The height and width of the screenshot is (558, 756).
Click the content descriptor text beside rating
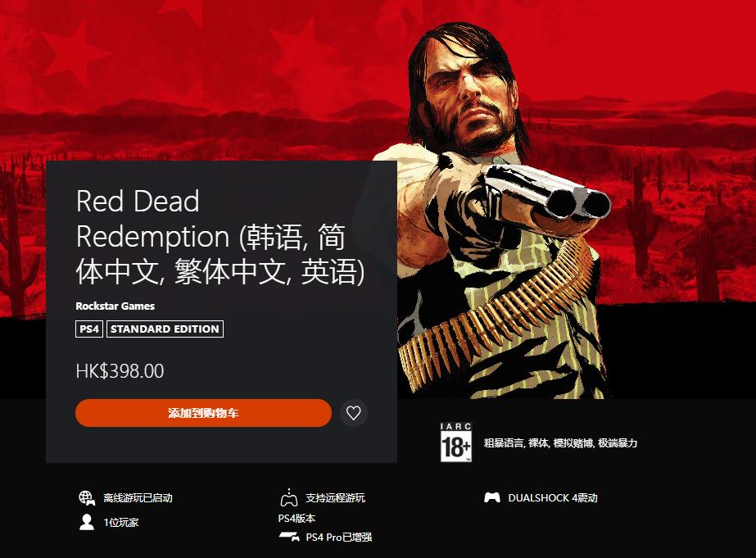pos(560,442)
